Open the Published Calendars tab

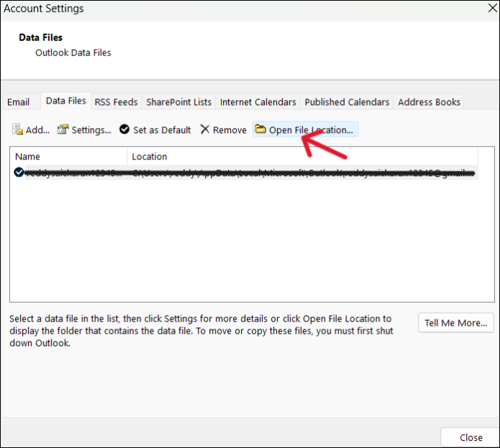point(347,102)
